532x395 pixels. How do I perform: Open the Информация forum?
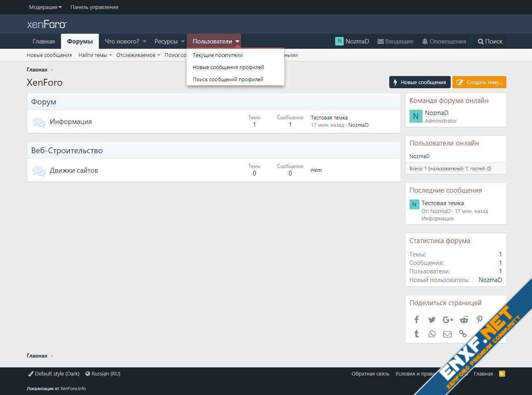[71, 122]
